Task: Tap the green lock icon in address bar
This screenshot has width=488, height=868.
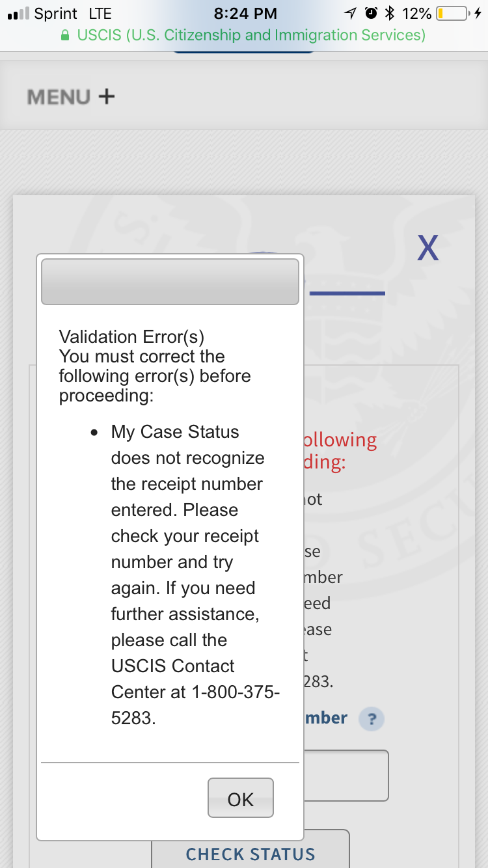Action: coord(65,36)
